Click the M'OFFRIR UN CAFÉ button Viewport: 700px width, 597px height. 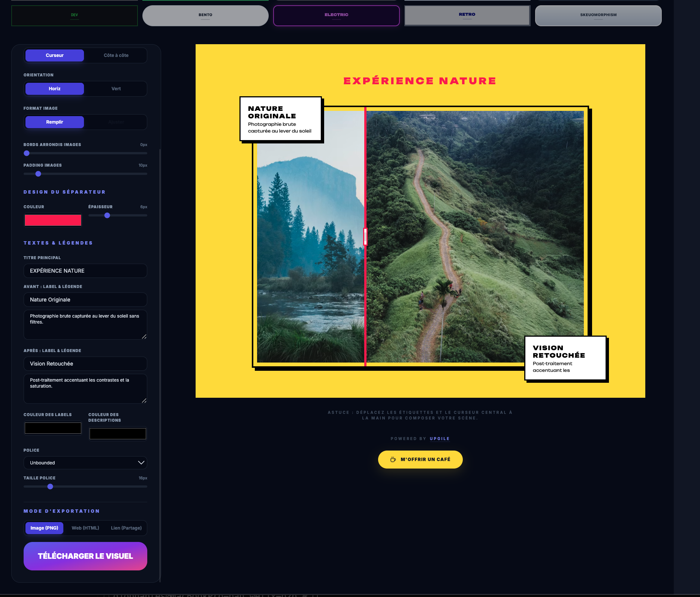click(420, 459)
